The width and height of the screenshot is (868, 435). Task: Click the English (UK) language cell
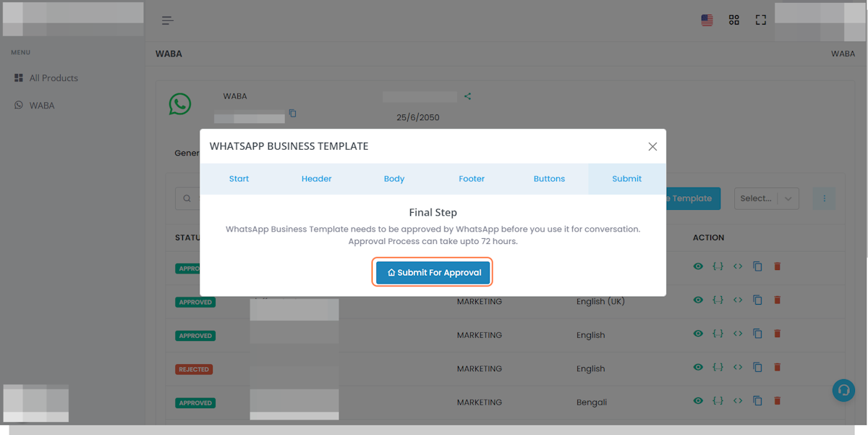600,302
